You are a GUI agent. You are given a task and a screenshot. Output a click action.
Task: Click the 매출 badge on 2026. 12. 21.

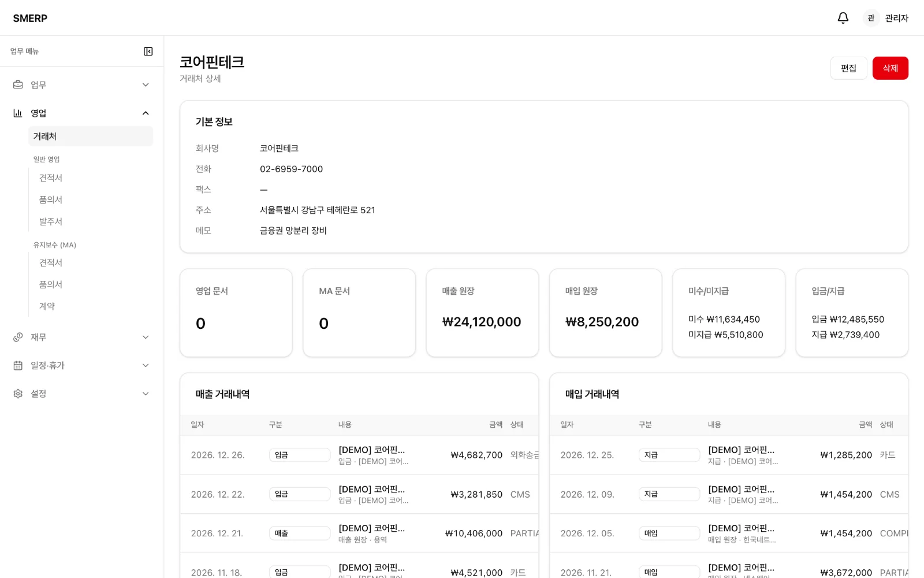tap(300, 533)
